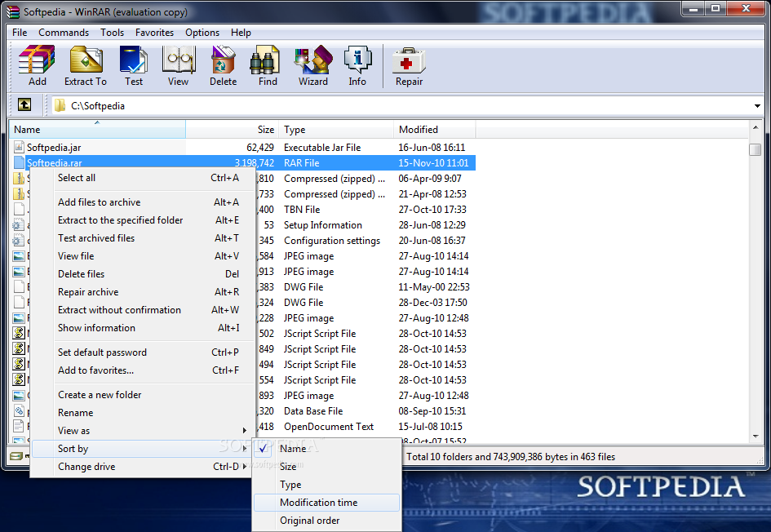Choose Size in Sort by submenu
This screenshot has height=532, width=771.
[x=326, y=466]
